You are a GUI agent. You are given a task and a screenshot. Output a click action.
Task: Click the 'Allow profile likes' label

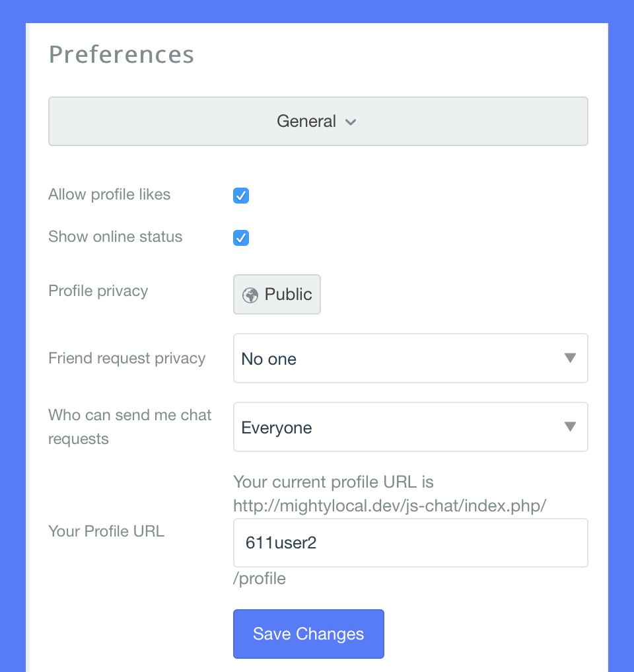(110, 194)
